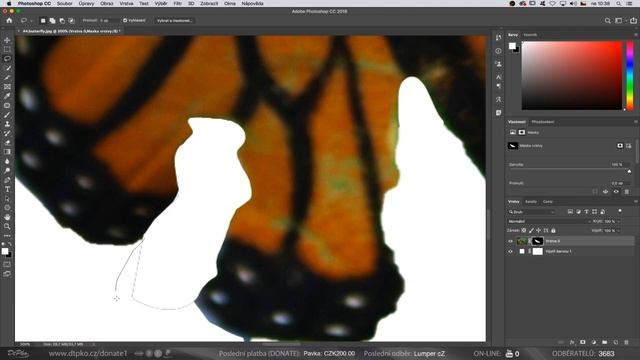The width and height of the screenshot is (640, 360).
Task: Open the Filtr menu
Action: tap(178, 3)
